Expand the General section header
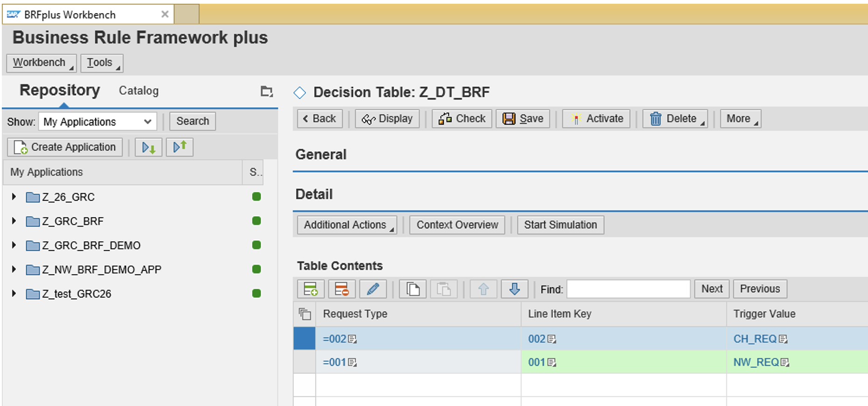Image resolution: width=868 pixels, height=406 pixels. pyautogui.click(x=321, y=154)
